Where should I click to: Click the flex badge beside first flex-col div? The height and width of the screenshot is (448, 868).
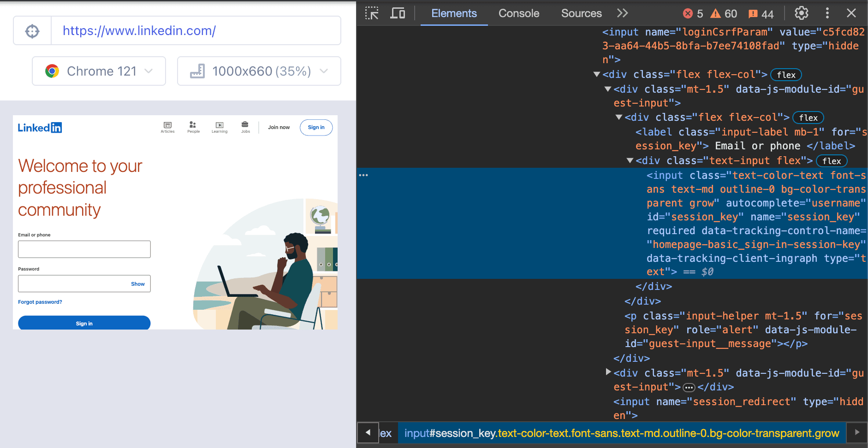[x=786, y=75]
